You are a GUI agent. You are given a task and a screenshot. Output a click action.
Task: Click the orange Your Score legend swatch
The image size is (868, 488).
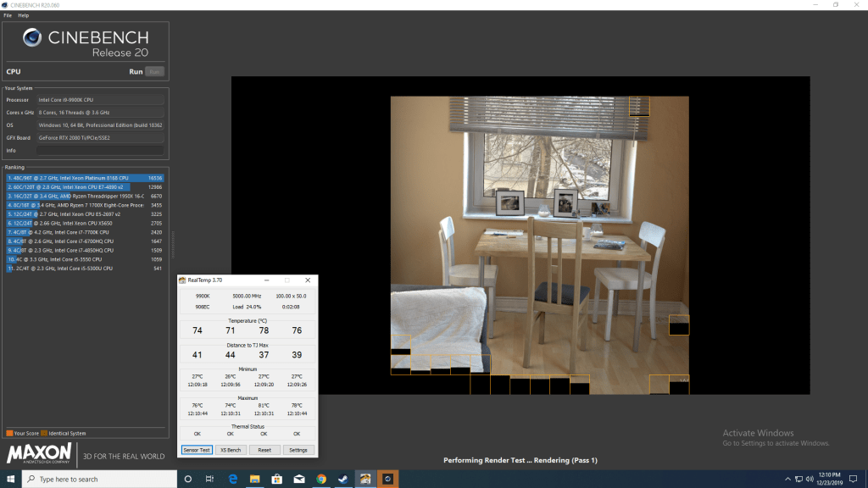coord(9,433)
